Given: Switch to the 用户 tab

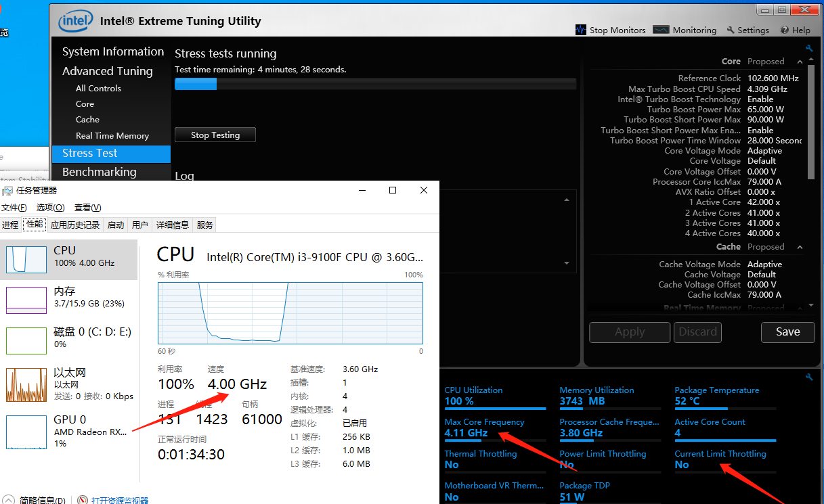Looking at the screenshot, I should [x=140, y=225].
